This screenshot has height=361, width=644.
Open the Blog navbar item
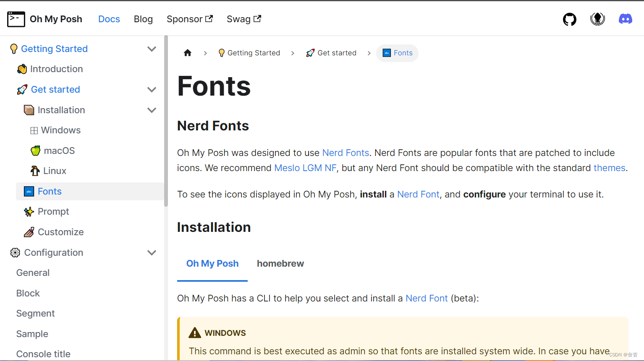[143, 19]
